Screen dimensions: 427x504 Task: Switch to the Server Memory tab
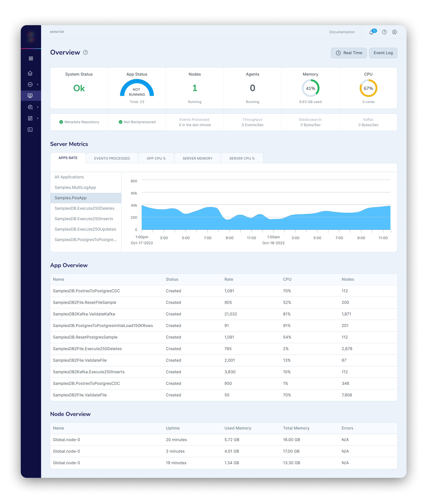[197, 158]
